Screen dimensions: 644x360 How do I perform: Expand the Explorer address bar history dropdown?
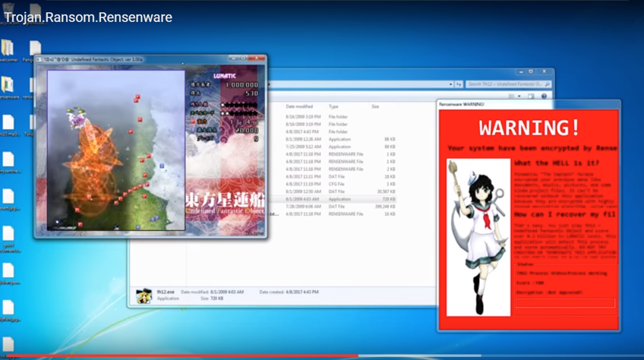450,84
